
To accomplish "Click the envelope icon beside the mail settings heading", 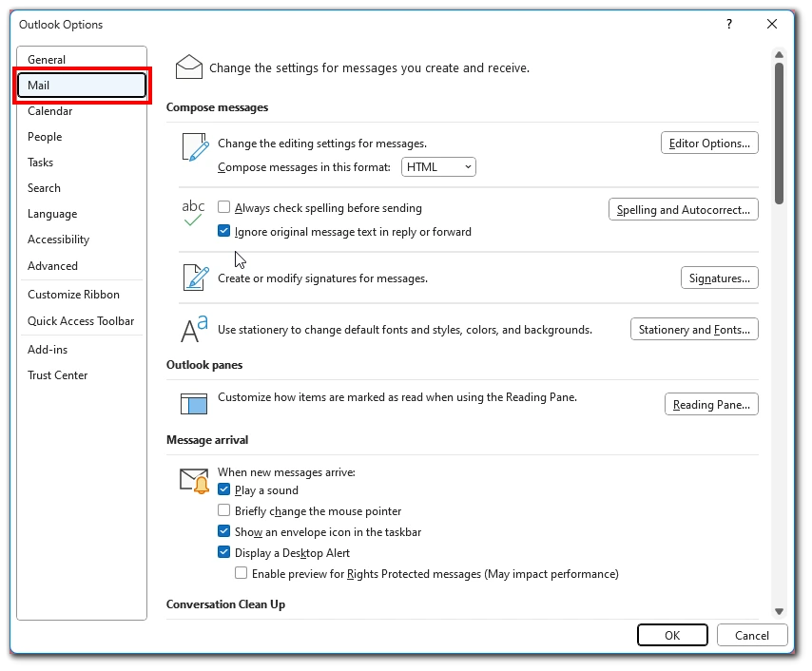I will (189, 67).
